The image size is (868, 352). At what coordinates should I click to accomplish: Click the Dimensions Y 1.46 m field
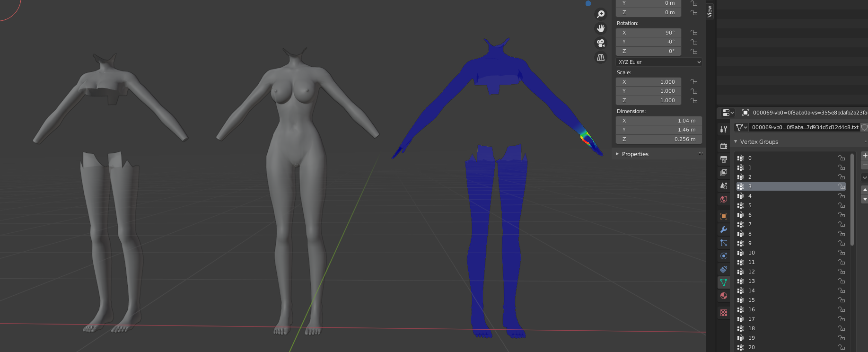click(659, 130)
